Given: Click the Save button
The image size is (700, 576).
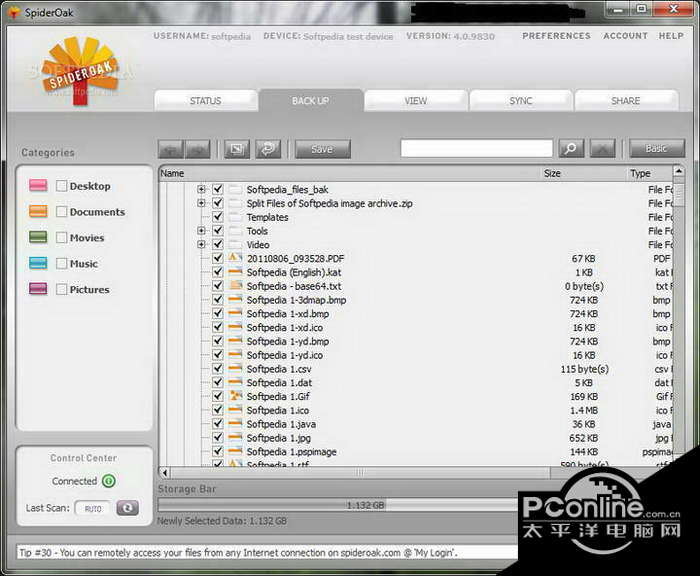Looking at the screenshot, I should tap(322, 149).
